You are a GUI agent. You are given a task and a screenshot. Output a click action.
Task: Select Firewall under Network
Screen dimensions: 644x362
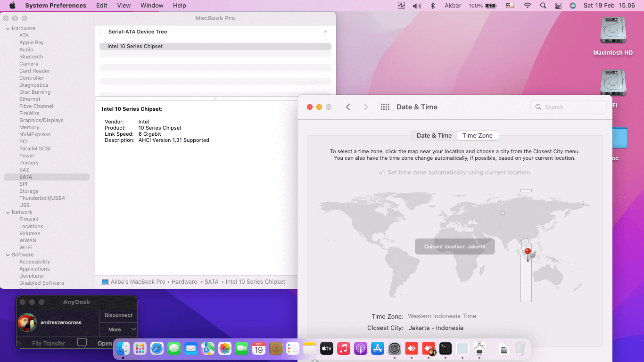pos(29,219)
